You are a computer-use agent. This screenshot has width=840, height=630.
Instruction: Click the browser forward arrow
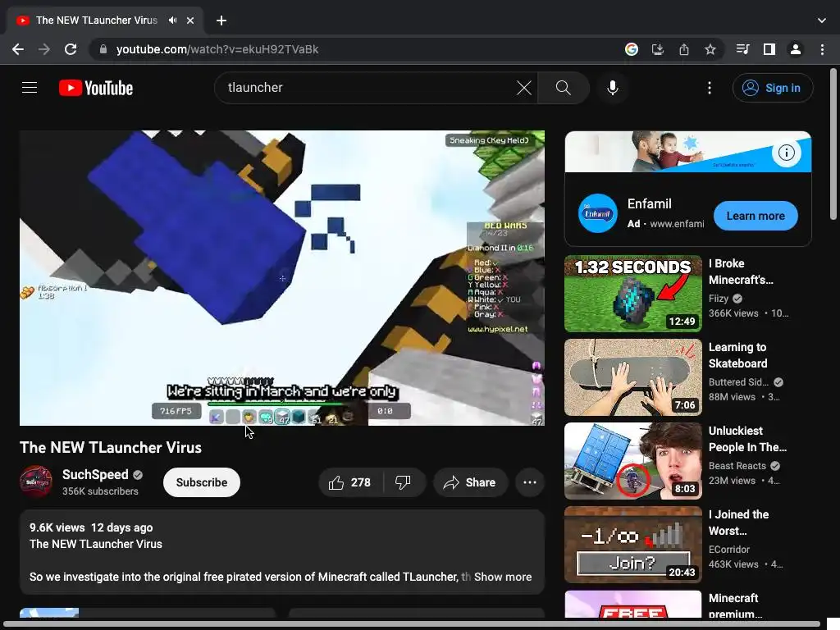pos(44,49)
